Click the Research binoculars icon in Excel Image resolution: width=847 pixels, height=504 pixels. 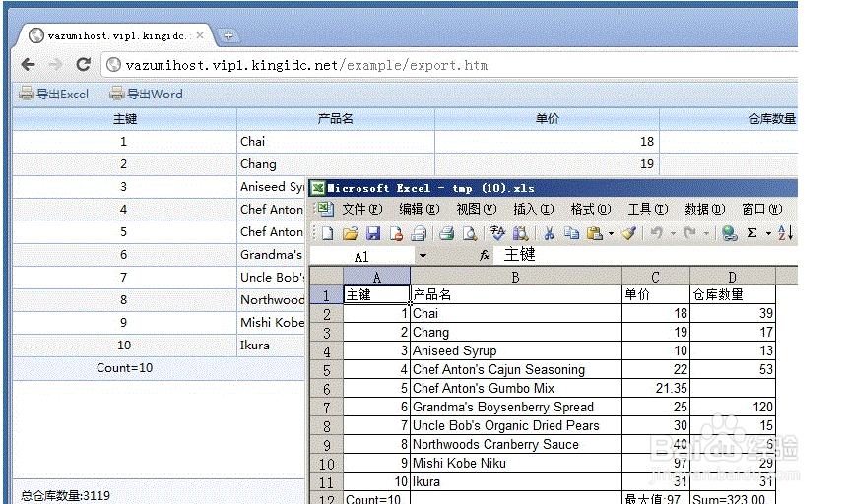(521, 233)
